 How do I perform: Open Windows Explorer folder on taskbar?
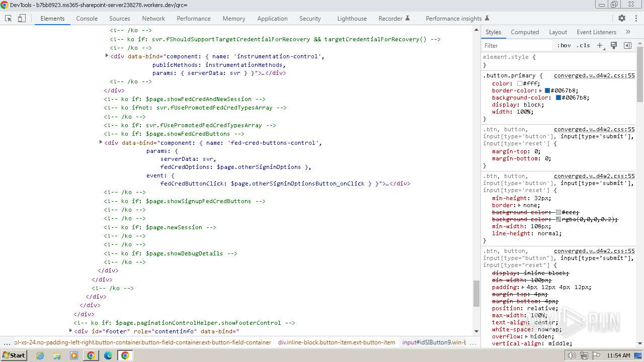click(57, 355)
